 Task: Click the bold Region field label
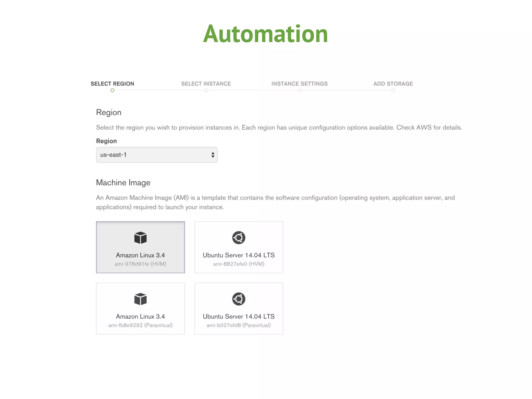click(107, 141)
